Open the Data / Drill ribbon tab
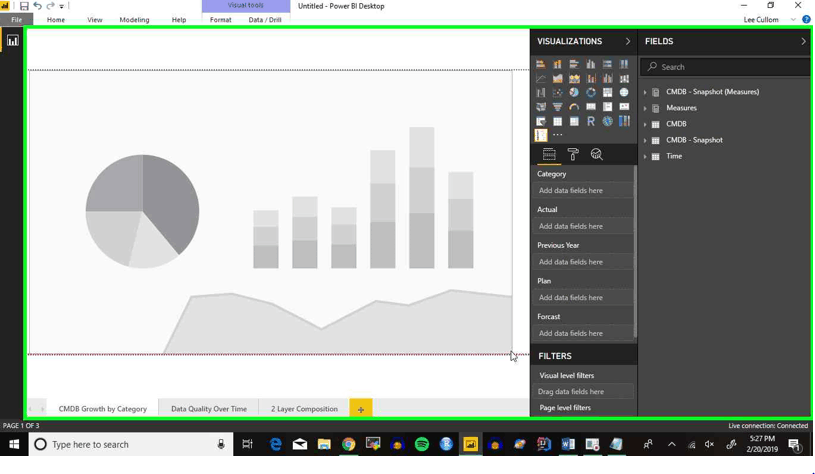The width and height of the screenshot is (815, 474). point(265,20)
